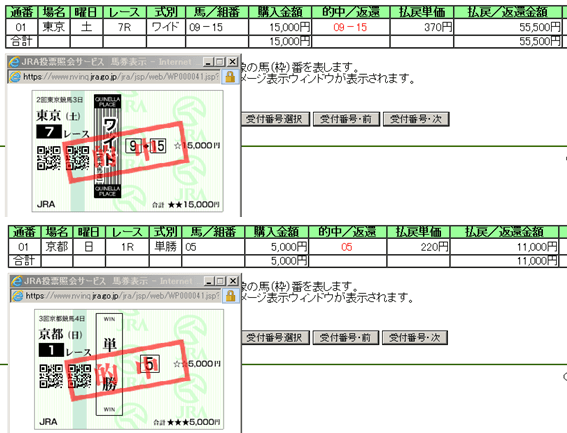Click lower 受付番号・次 button

pyautogui.click(x=415, y=338)
